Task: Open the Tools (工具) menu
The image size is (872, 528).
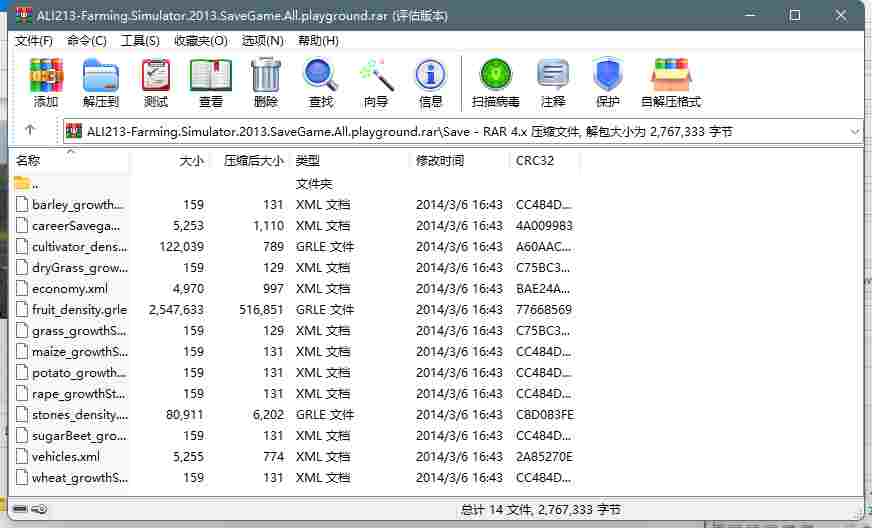Action: [140, 41]
